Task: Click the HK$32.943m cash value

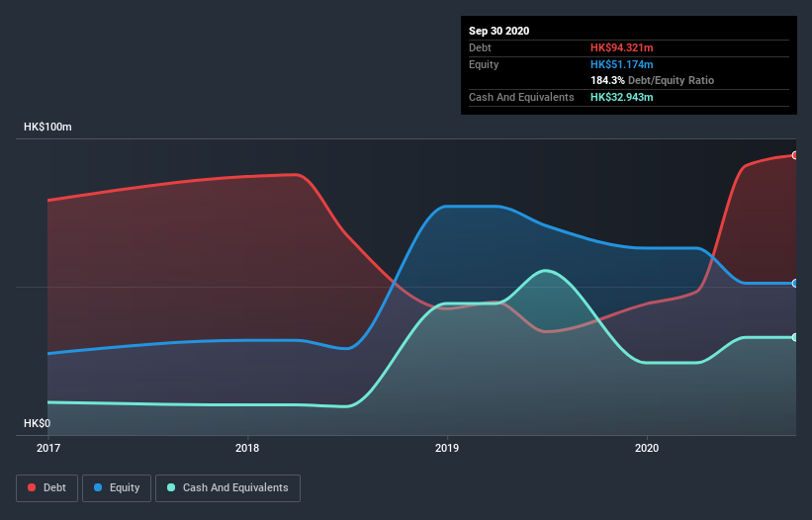Action: coord(621,97)
